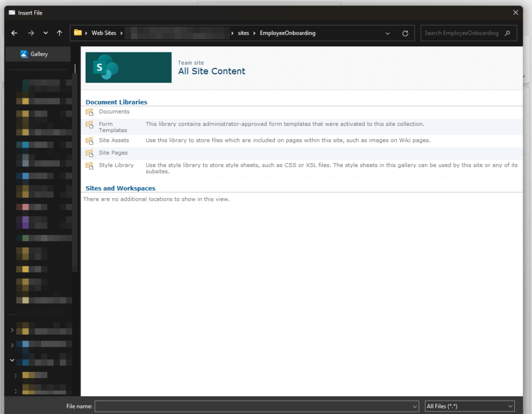
Task: Open the Style Library
Action: (x=116, y=165)
